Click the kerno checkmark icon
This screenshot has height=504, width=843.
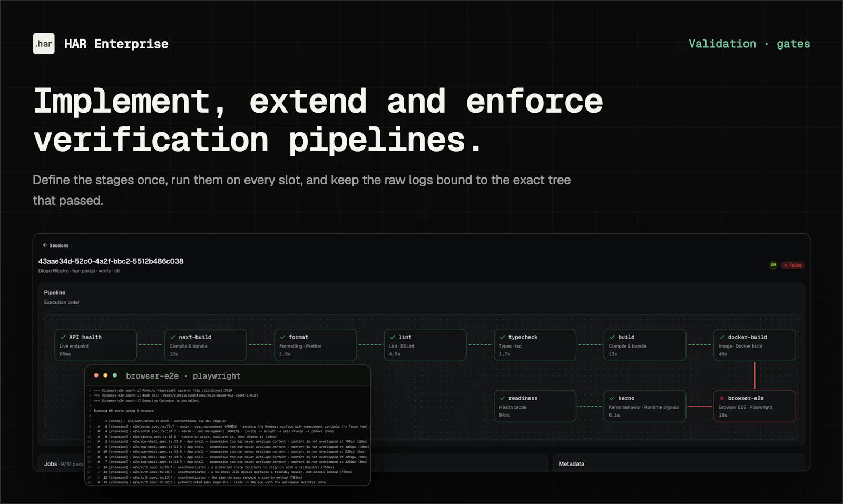612,398
